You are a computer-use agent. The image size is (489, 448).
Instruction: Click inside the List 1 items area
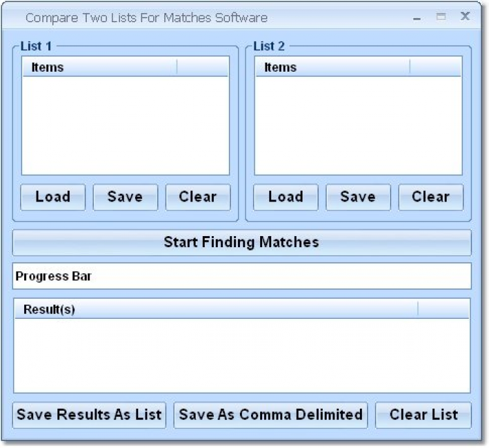coord(125,125)
